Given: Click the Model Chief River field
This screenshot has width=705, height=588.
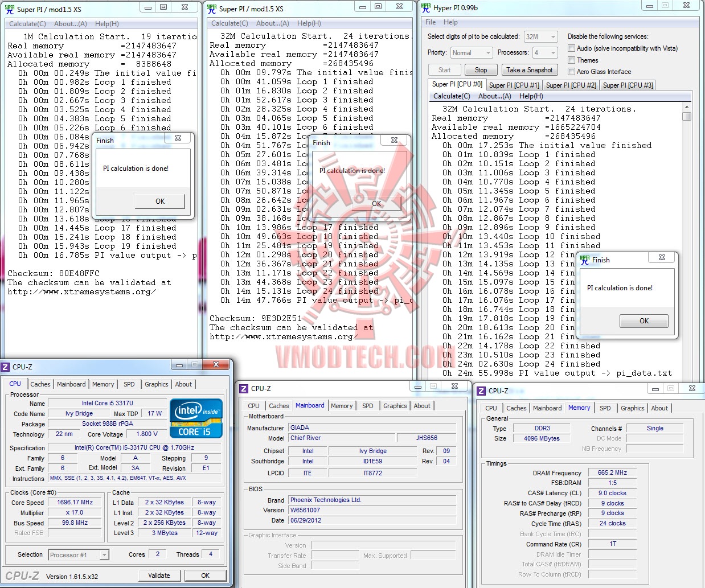Looking at the screenshot, I should coord(341,438).
